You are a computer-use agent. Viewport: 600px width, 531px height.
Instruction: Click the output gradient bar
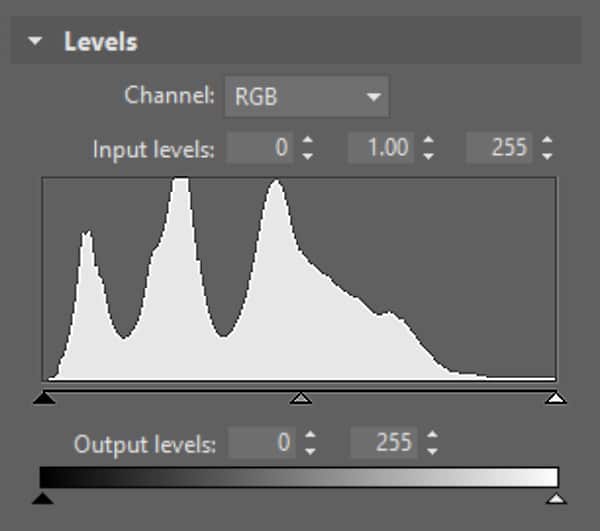(299, 477)
